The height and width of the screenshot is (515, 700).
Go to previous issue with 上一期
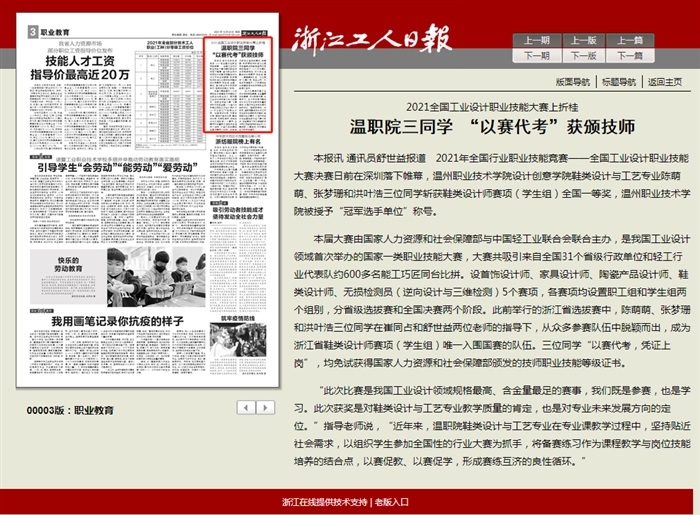536,41
